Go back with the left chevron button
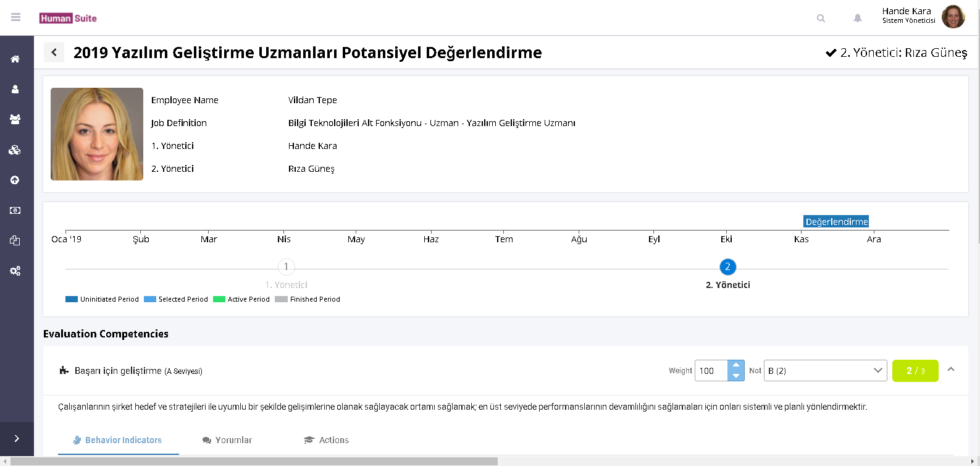The image size is (980, 466). (x=54, y=53)
